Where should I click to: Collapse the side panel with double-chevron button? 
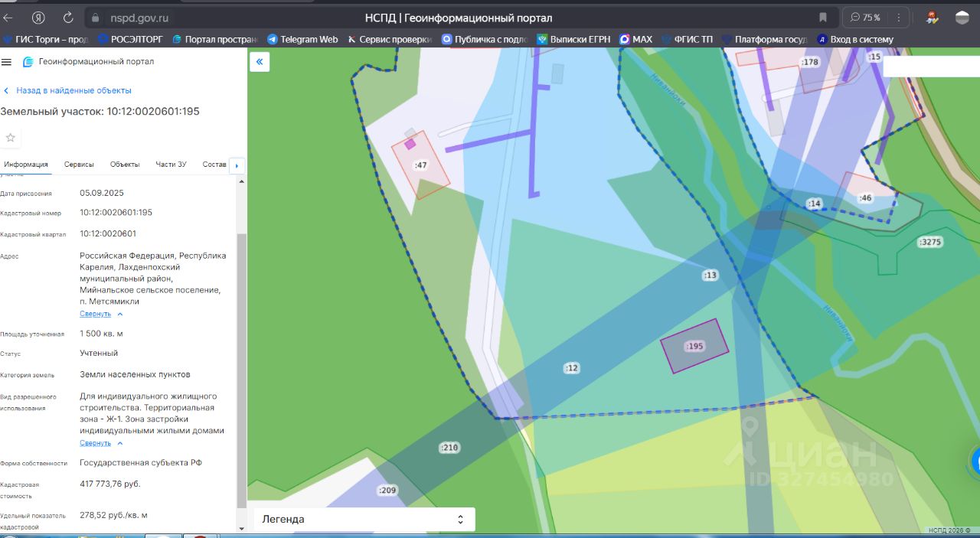(260, 63)
